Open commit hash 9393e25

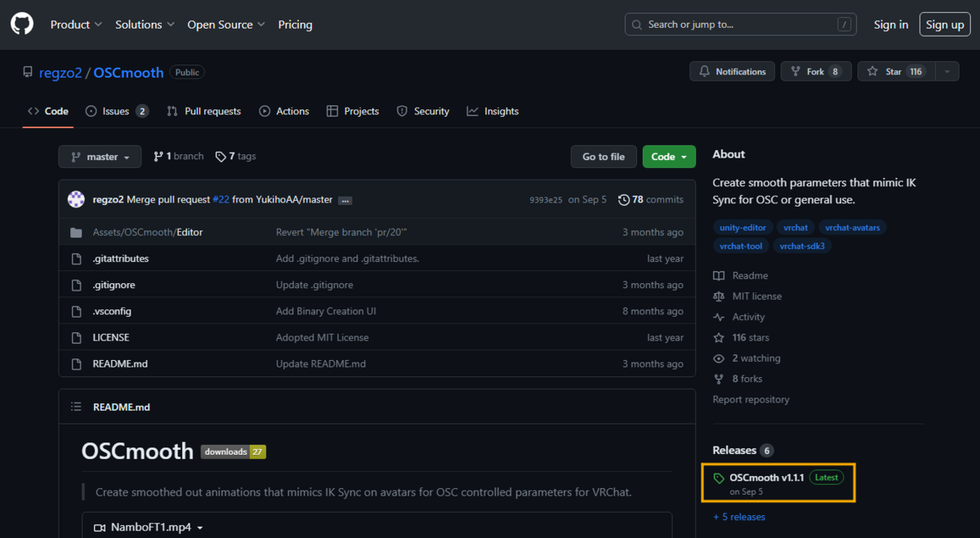(x=546, y=200)
